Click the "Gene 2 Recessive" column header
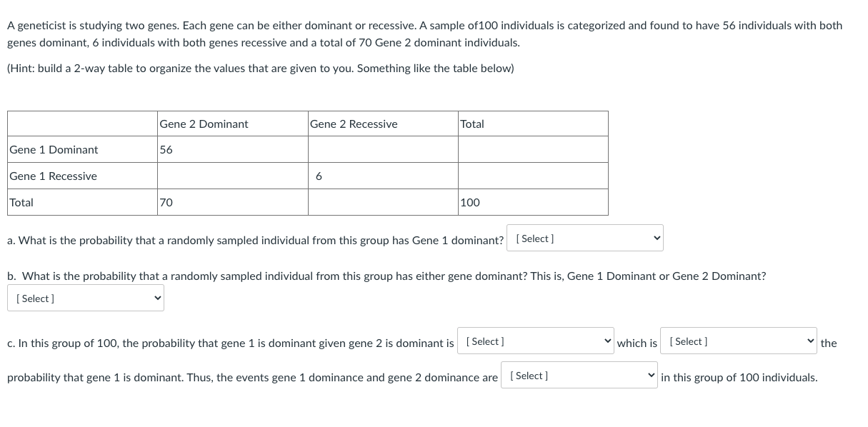Image resolution: width=868 pixels, height=427 pixels. pyautogui.click(x=383, y=124)
